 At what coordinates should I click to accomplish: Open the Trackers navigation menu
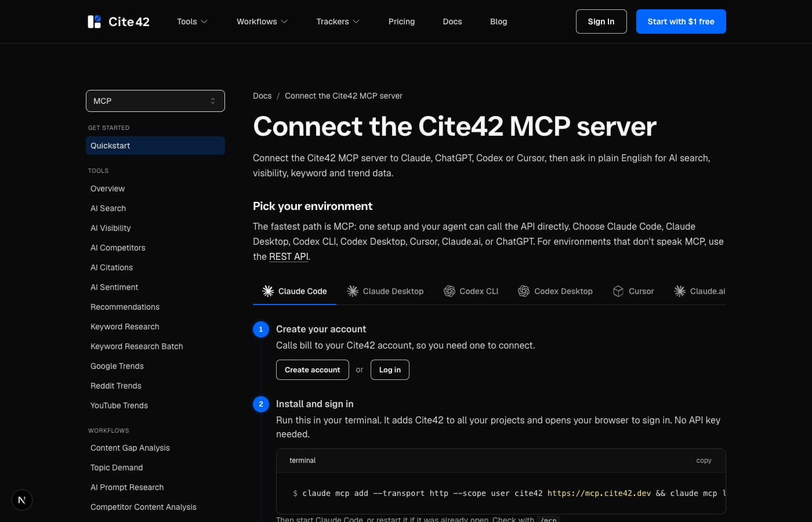(x=338, y=21)
